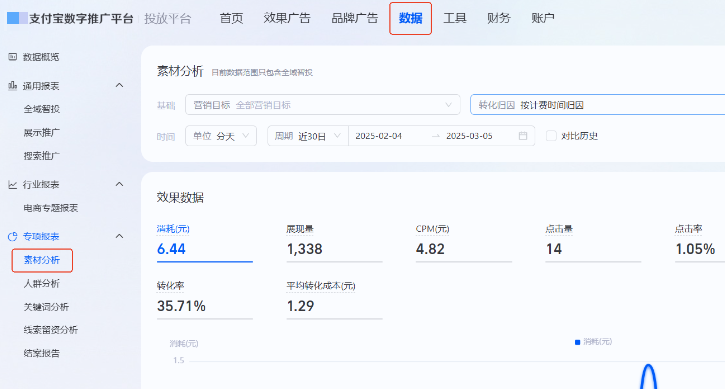The image size is (725, 389).
Task: Collapse the 专项报表 section chevron
Action: click(119, 236)
